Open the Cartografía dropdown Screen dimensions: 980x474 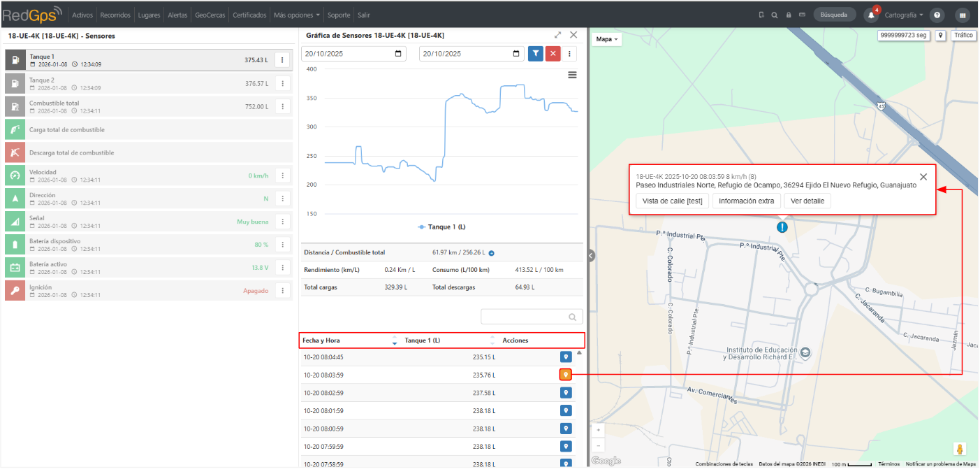pyautogui.click(x=904, y=15)
